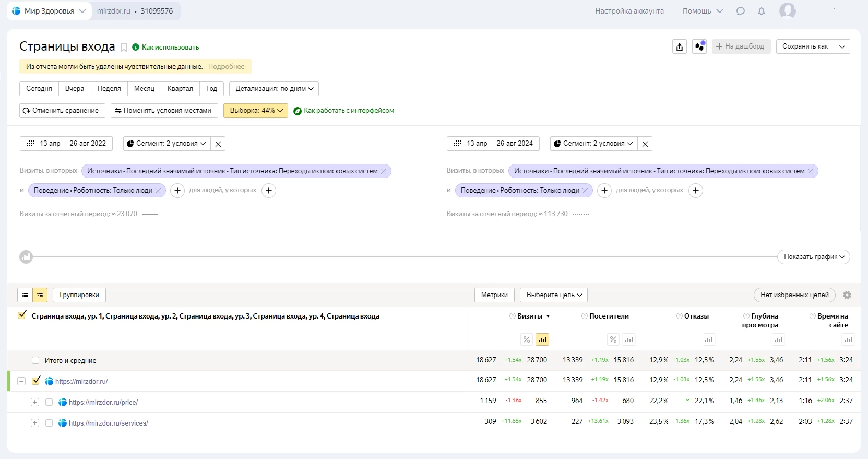Uncheck the https://mirzdor.ru/ row checkbox

pos(36,381)
